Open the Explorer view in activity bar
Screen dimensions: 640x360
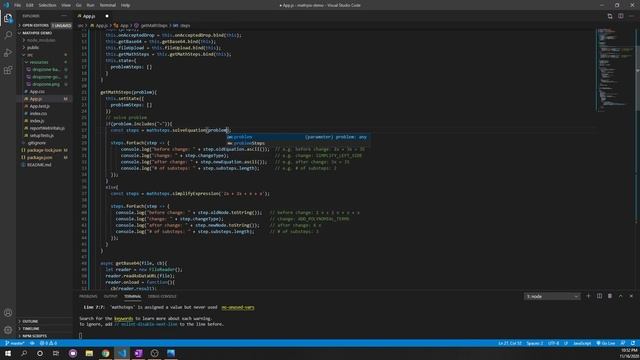8,18
